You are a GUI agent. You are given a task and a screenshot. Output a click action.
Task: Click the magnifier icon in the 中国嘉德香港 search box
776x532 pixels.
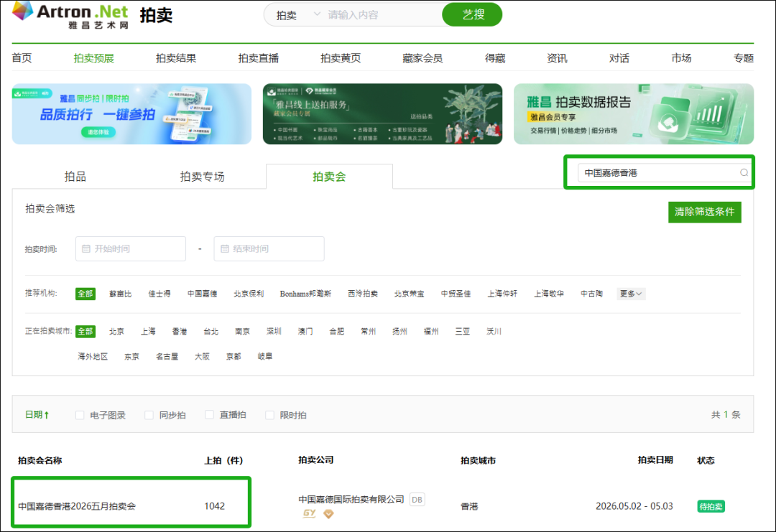(744, 172)
